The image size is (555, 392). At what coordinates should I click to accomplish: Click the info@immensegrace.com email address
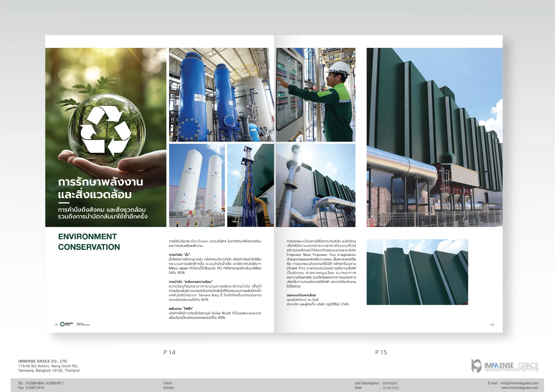coord(519,383)
